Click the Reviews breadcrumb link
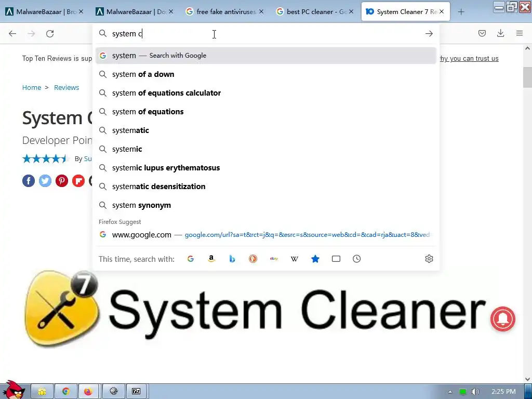Viewport: 532px width, 399px height. pos(66,87)
